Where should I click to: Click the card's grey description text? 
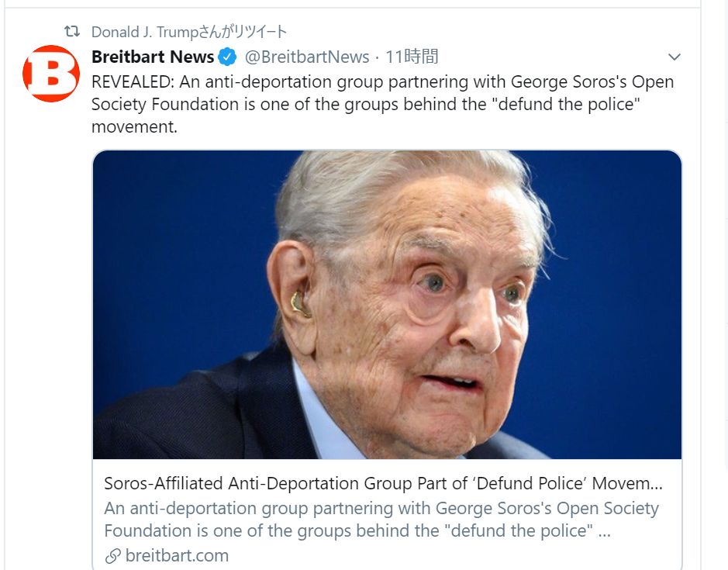click(381, 520)
